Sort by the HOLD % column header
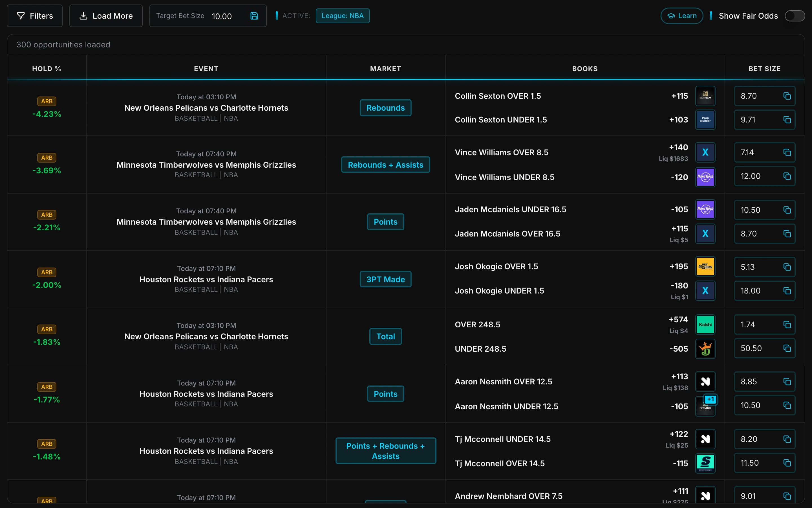This screenshot has width=812, height=508. pos(47,69)
